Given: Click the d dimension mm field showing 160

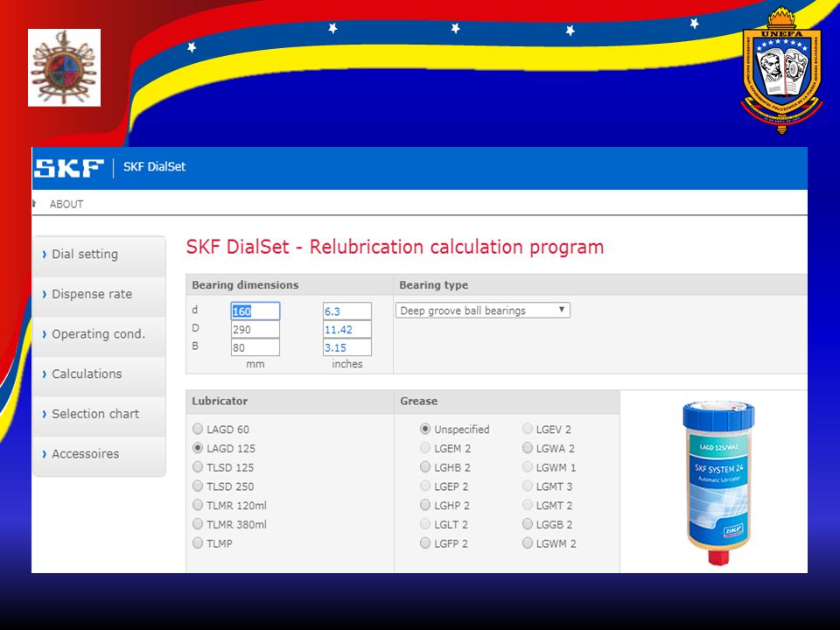Looking at the screenshot, I should pyautogui.click(x=255, y=311).
